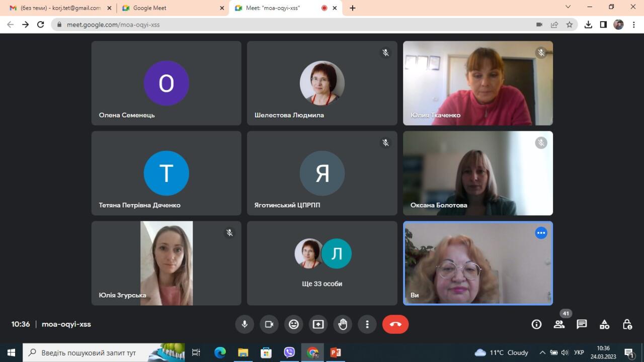
Task: Open File Explorer from taskbar
Action: 243,352
